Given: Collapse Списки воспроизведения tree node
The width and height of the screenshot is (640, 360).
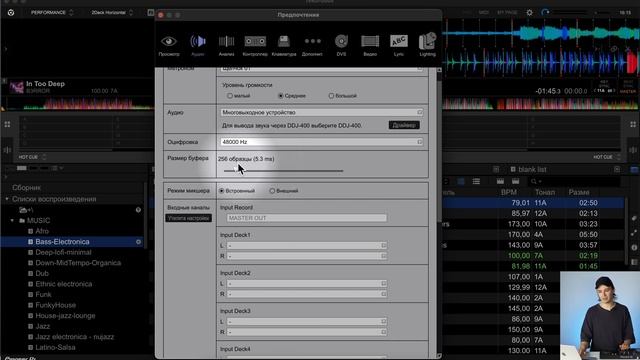Looking at the screenshot, I should (x=7, y=199).
